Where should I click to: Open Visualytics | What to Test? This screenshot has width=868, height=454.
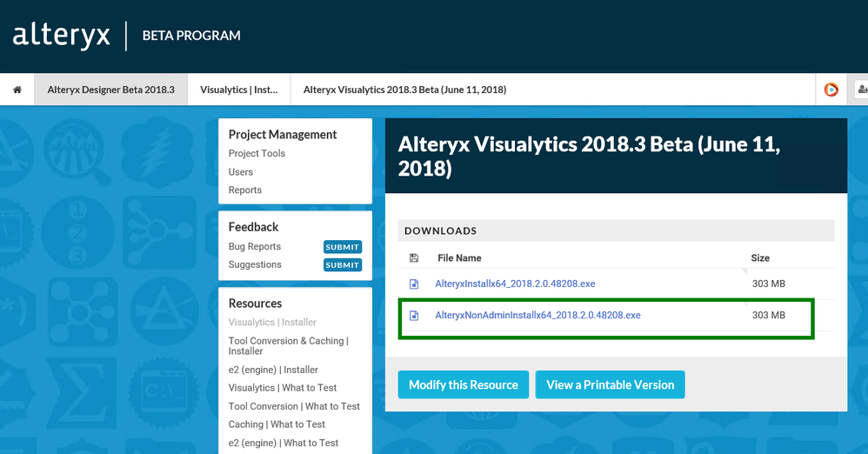click(x=283, y=388)
